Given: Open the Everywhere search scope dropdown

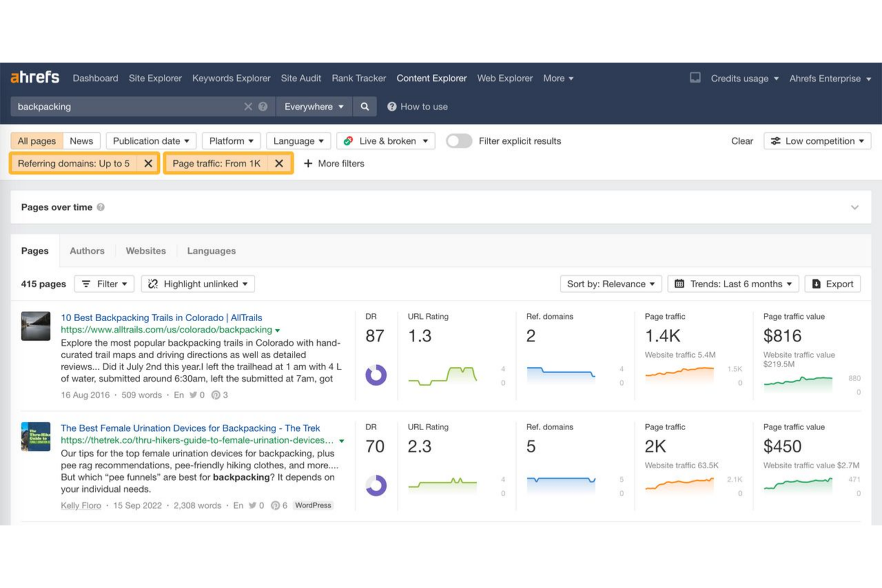Looking at the screenshot, I should [x=313, y=106].
